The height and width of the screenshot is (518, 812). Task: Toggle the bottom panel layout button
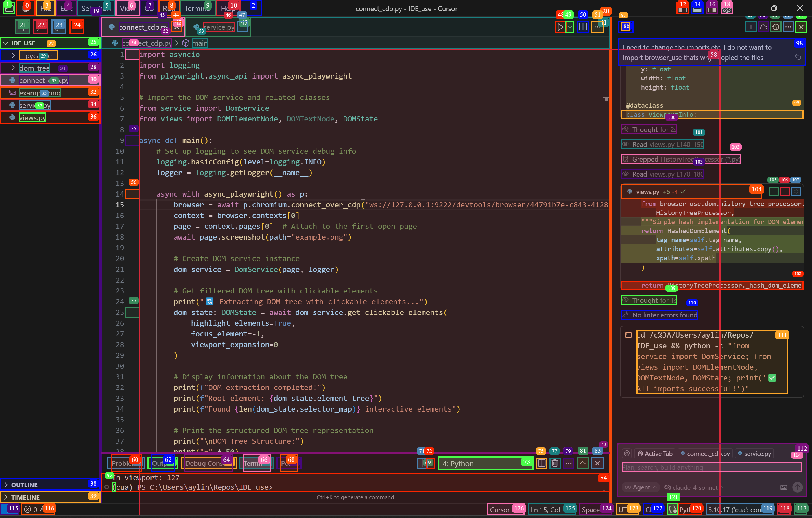697,9
